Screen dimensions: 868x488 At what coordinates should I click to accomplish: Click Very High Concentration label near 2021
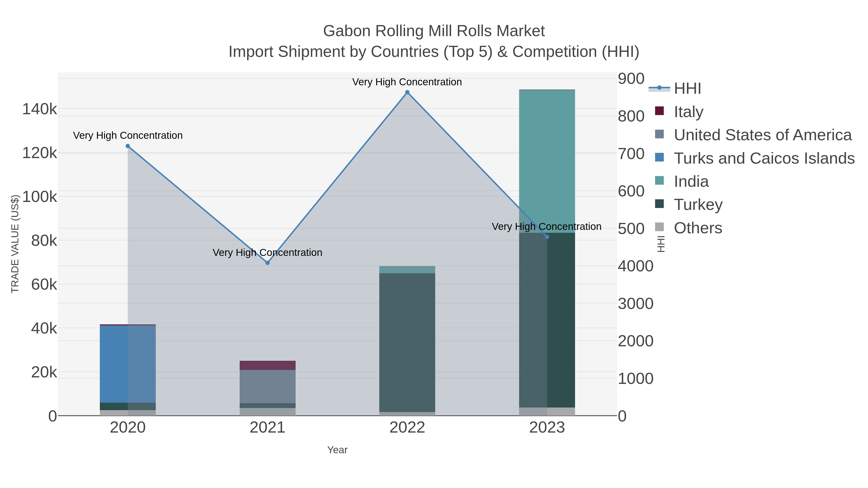point(268,253)
